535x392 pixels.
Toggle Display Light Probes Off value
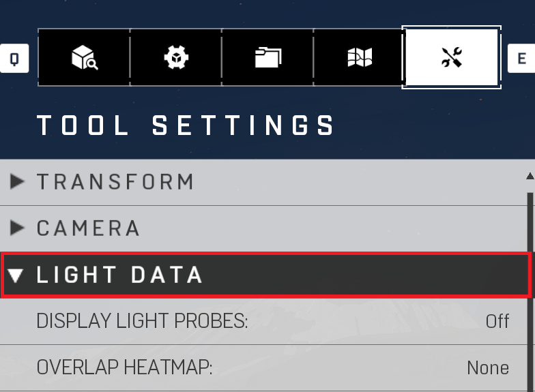(497, 321)
